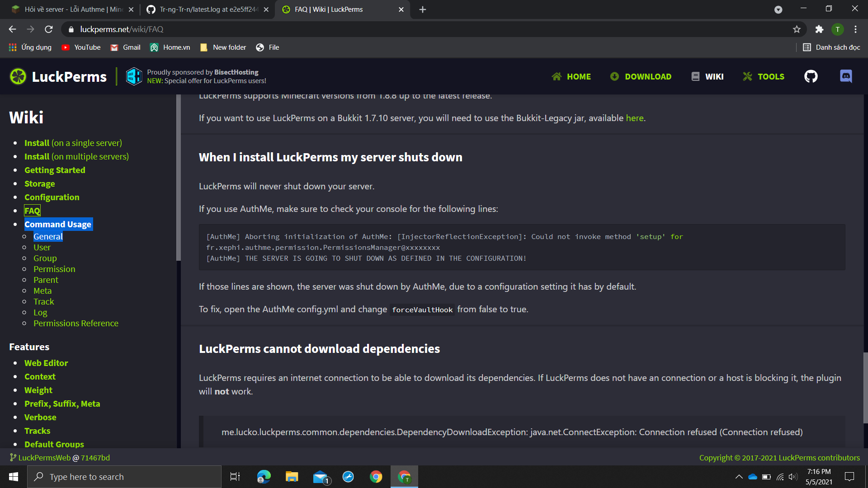Open the Discord icon in navbar
The height and width of the screenshot is (488, 868).
click(846, 76)
